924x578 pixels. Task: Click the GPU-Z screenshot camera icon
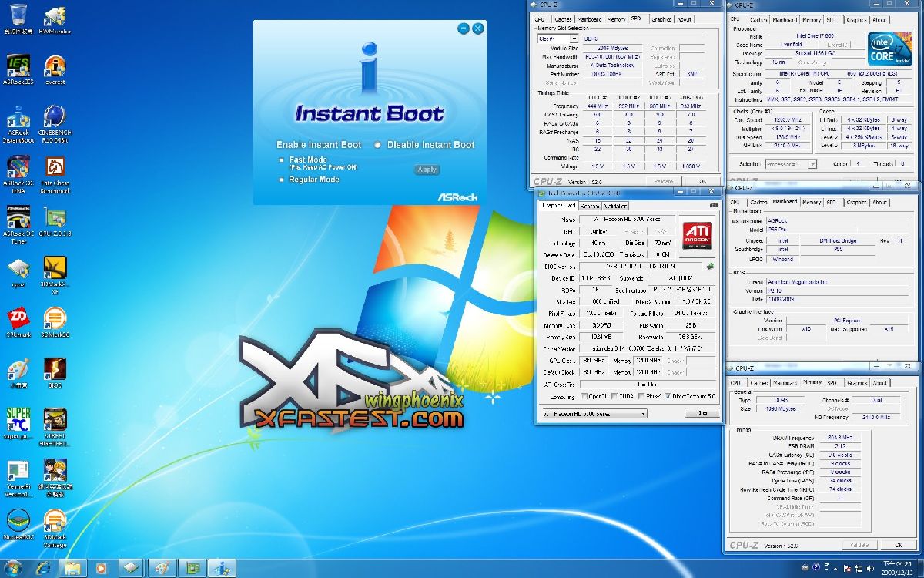point(714,206)
